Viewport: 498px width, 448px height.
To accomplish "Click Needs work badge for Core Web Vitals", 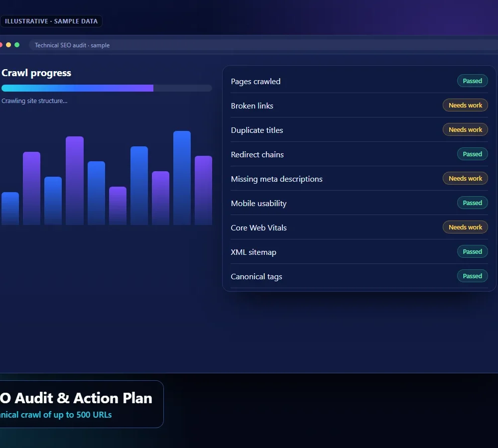I will [x=465, y=227].
